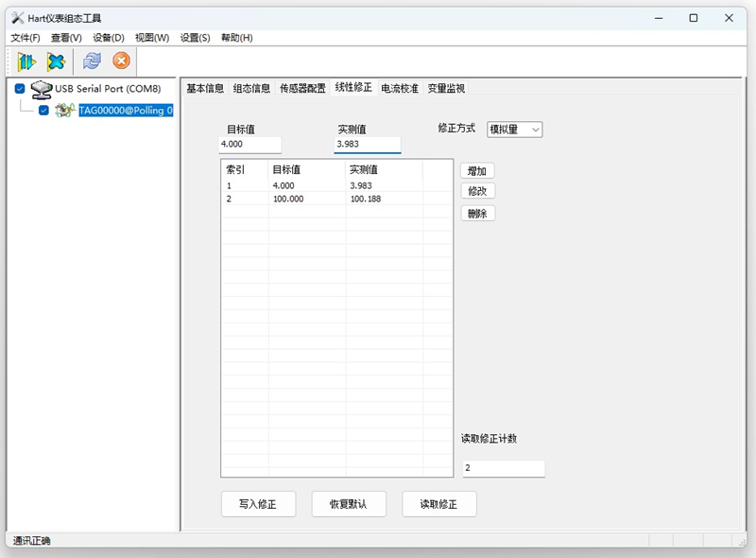Open the 设置(S) menu
Image resolution: width=756 pixels, height=558 pixels.
click(195, 38)
